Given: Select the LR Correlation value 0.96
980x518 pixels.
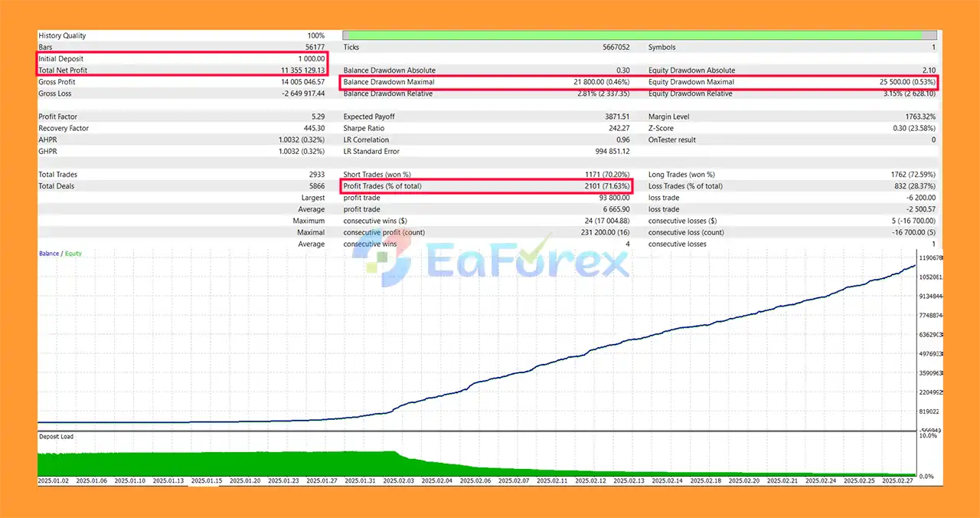Looking at the screenshot, I should (x=622, y=139).
